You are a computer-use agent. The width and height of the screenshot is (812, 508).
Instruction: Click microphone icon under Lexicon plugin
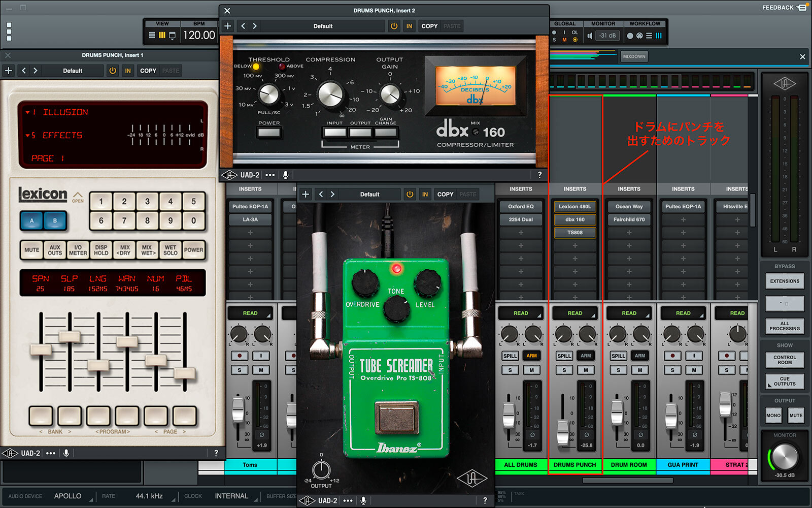tap(66, 453)
